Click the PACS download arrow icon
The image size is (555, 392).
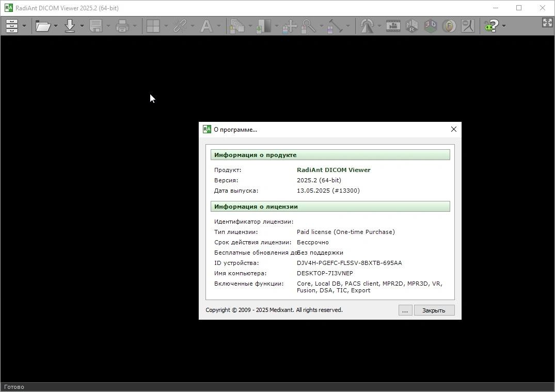(x=70, y=26)
